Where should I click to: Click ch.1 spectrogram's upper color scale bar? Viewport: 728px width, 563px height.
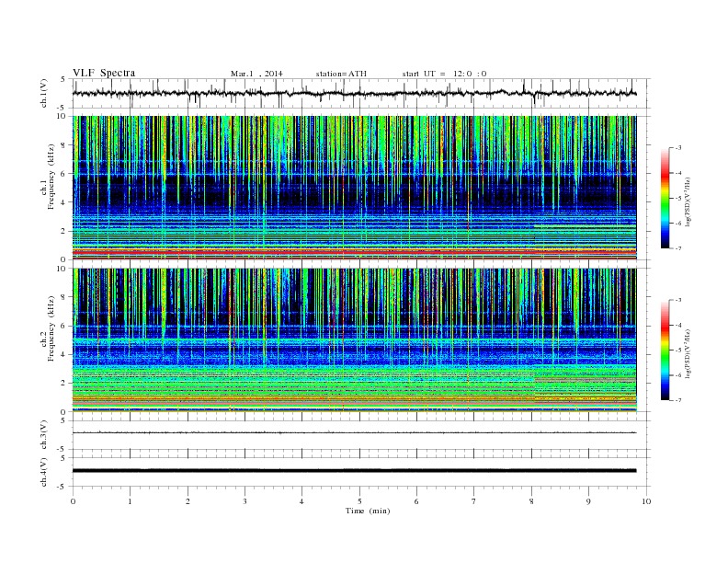click(x=665, y=198)
